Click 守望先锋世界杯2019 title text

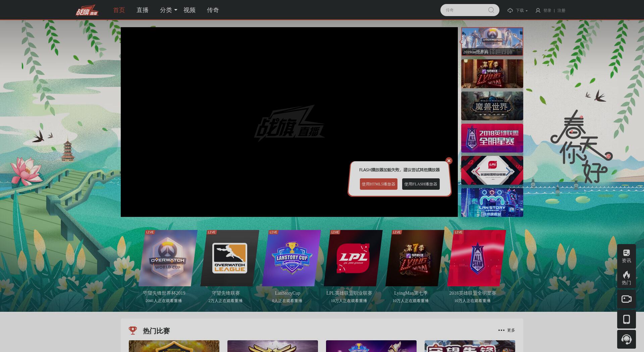pyautogui.click(x=164, y=293)
